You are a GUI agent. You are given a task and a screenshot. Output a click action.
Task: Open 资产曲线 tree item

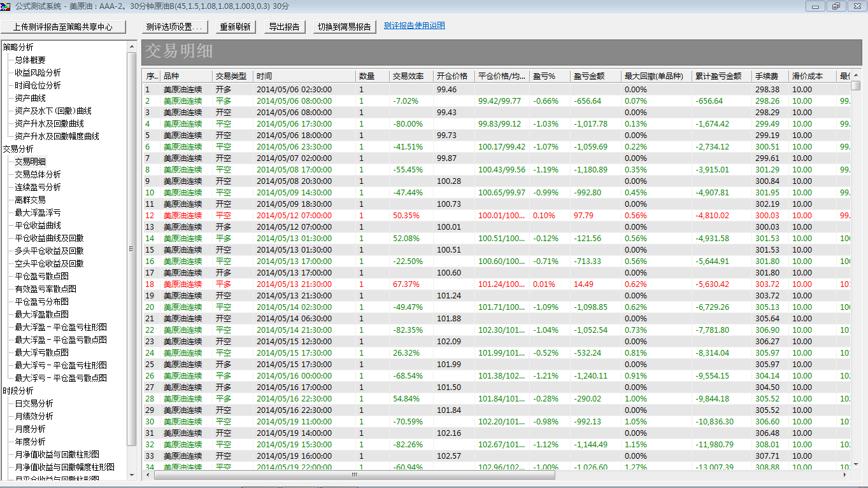(x=30, y=98)
